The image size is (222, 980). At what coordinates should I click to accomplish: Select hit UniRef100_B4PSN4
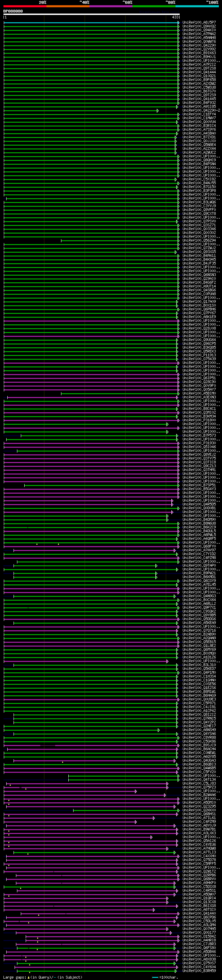(x=199, y=164)
